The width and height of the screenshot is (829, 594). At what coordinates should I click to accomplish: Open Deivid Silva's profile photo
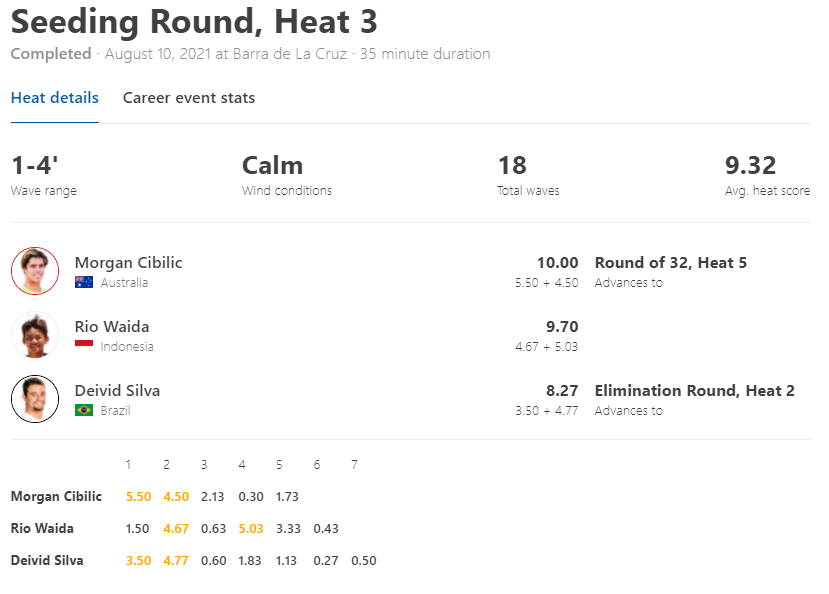coord(35,399)
